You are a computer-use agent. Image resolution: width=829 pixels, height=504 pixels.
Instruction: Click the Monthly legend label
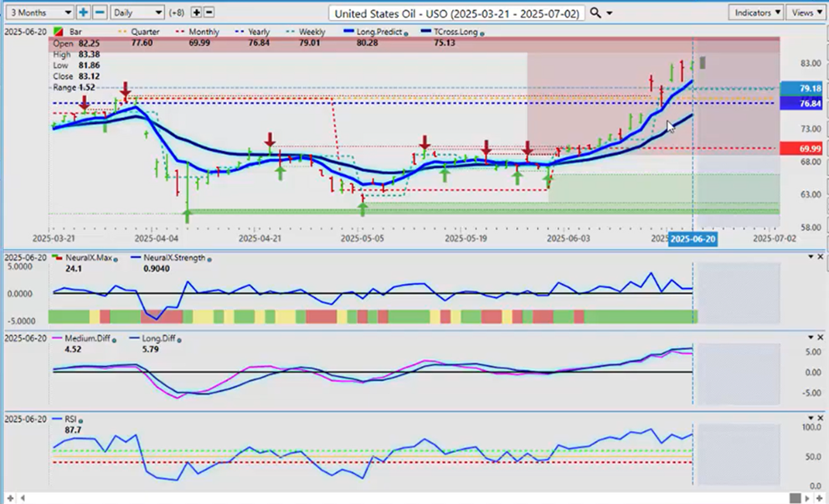click(204, 32)
